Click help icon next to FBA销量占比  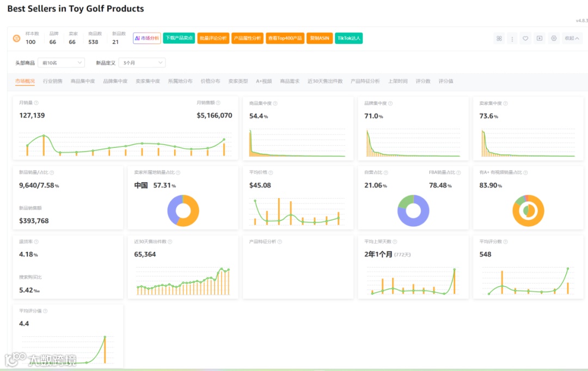coord(458,173)
